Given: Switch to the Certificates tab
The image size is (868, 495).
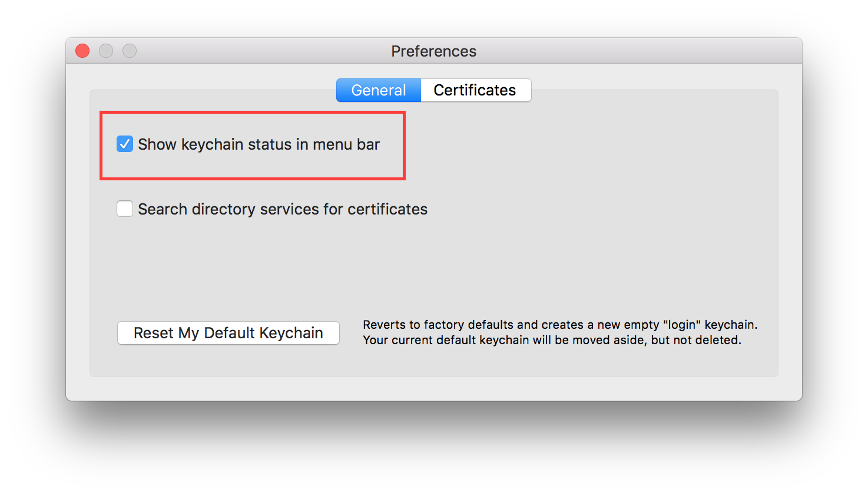Looking at the screenshot, I should (x=476, y=90).
